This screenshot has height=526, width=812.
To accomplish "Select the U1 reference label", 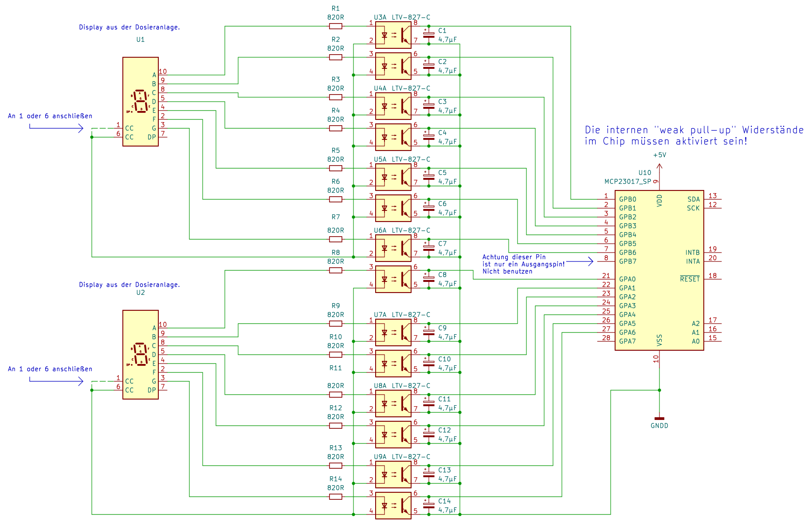I will pyautogui.click(x=141, y=40).
